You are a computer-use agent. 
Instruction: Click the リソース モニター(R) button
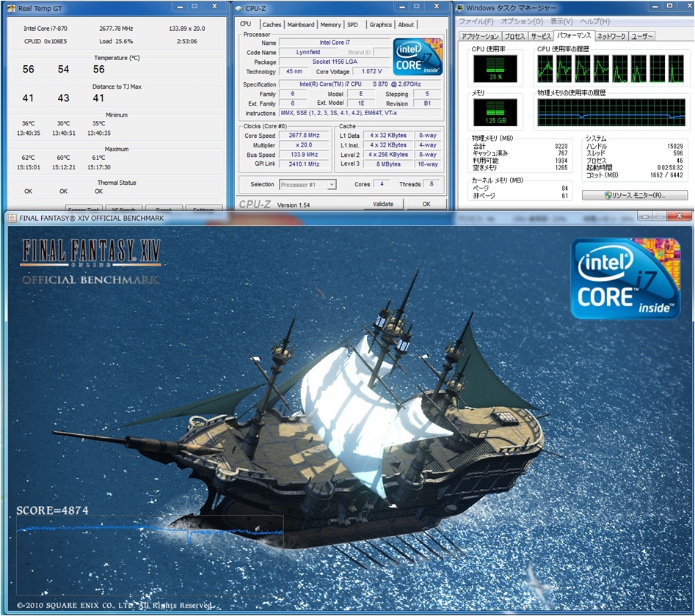pyautogui.click(x=635, y=195)
